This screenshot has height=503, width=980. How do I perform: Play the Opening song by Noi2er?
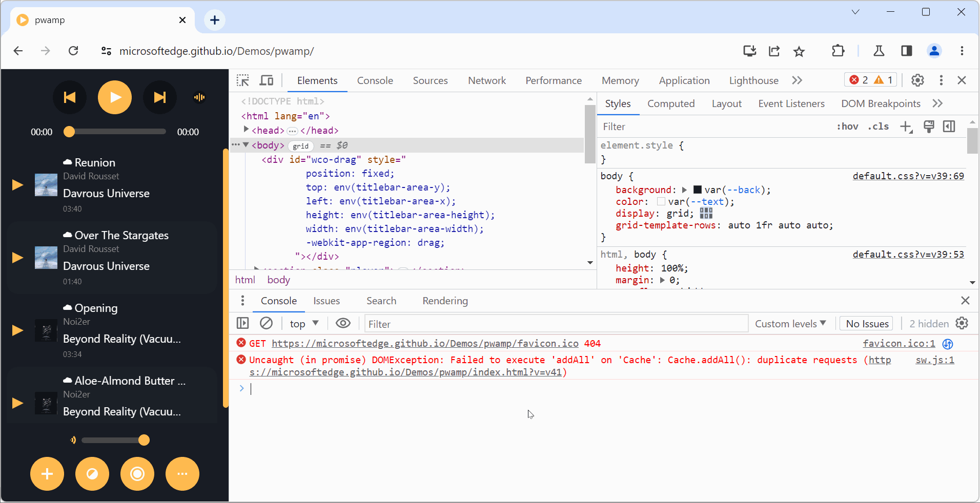(x=18, y=330)
